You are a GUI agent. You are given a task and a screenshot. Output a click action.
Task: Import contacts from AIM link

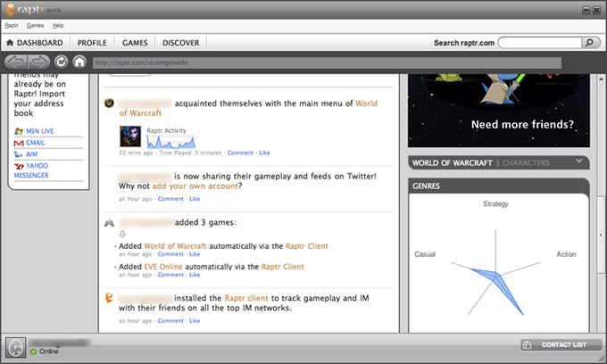click(32, 154)
